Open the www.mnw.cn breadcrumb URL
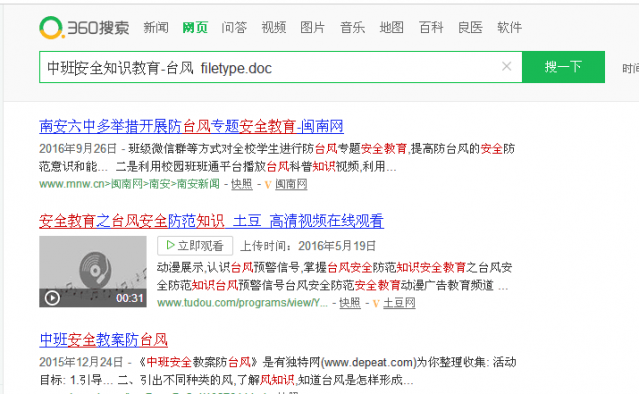 (129, 184)
